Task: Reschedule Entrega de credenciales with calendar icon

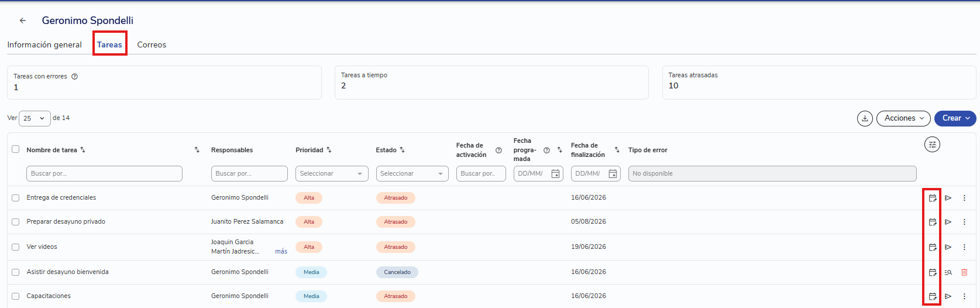Action: tap(933, 198)
